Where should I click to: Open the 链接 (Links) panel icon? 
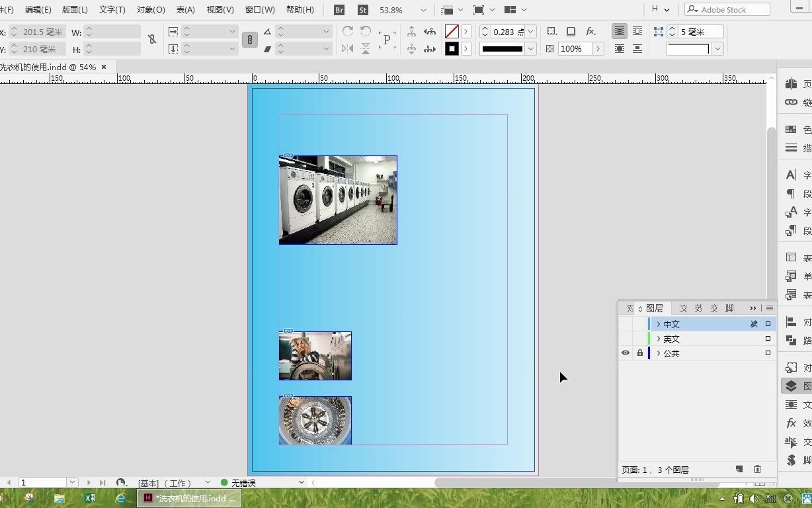[x=792, y=102]
